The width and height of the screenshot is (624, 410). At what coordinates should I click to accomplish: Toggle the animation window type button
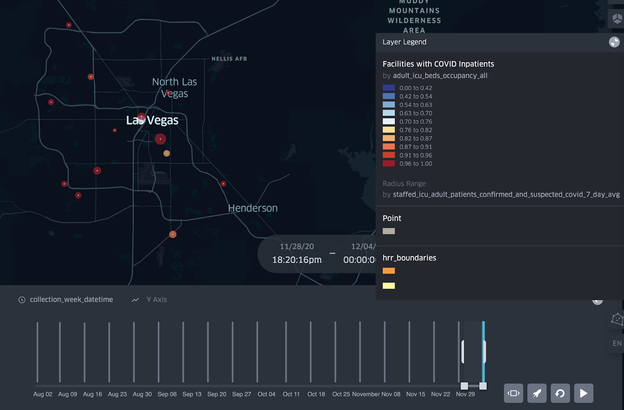pos(513,393)
